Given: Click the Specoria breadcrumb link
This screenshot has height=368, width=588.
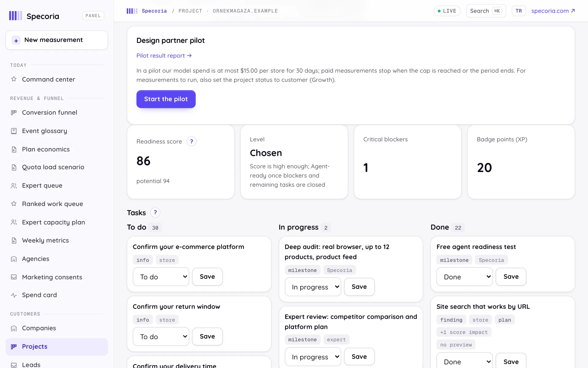Looking at the screenshot, I should coord(154,11).
